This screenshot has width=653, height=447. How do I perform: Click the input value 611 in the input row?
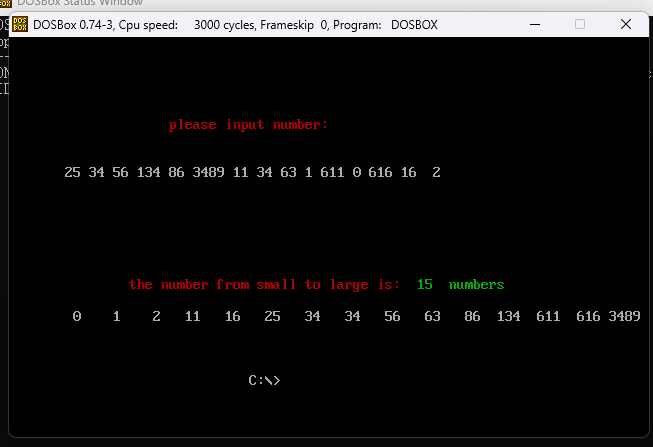332,172
